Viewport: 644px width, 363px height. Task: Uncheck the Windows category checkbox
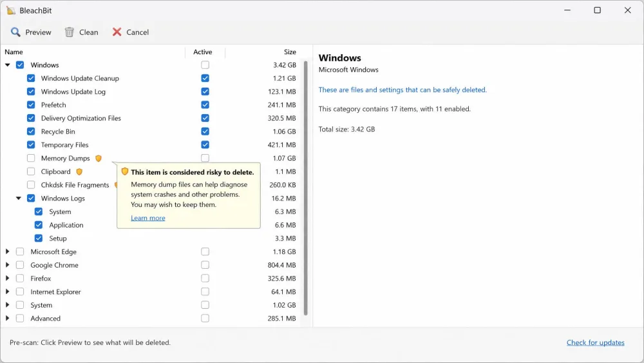pos(20,65)
